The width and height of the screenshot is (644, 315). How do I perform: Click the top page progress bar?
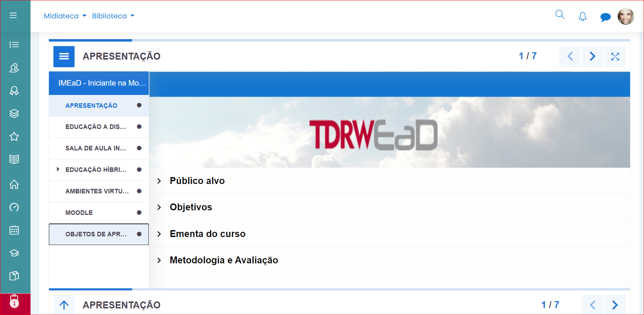click(x=340, y=40)
